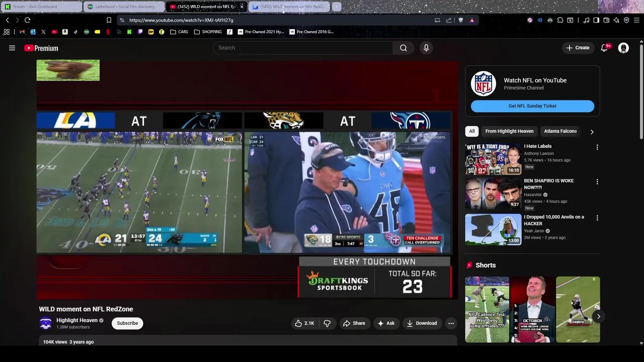The image size is (644, 362).
Task: Close the active YouTube browser tab
Action: click(x=242, y=7)
